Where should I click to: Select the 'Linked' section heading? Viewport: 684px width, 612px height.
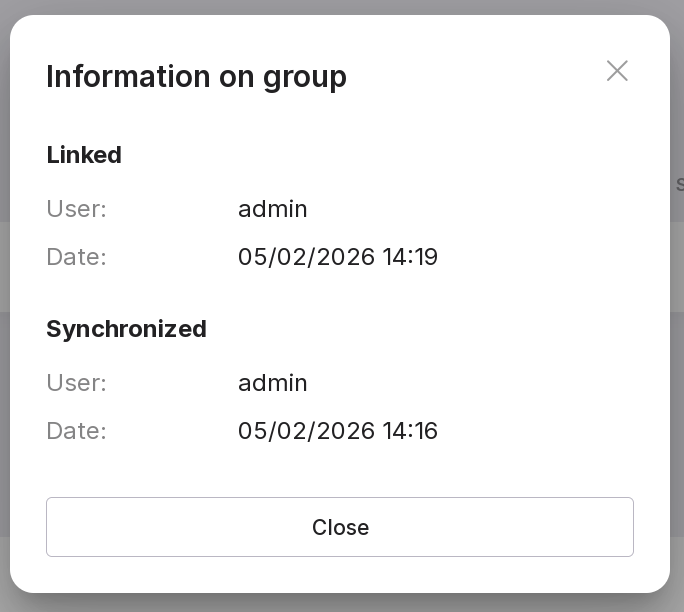(x=84, y=155)
